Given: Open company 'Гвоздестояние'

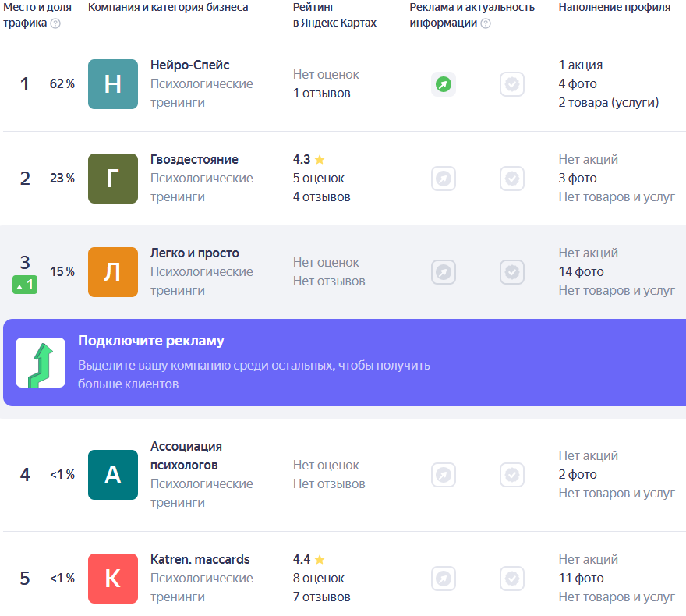Looking at the screenshot, I should tap(194, 160).
